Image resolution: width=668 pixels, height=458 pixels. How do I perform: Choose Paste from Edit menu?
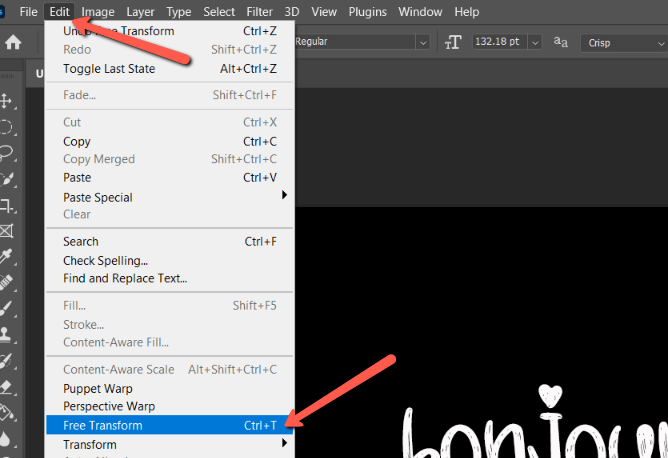[170, 177]
